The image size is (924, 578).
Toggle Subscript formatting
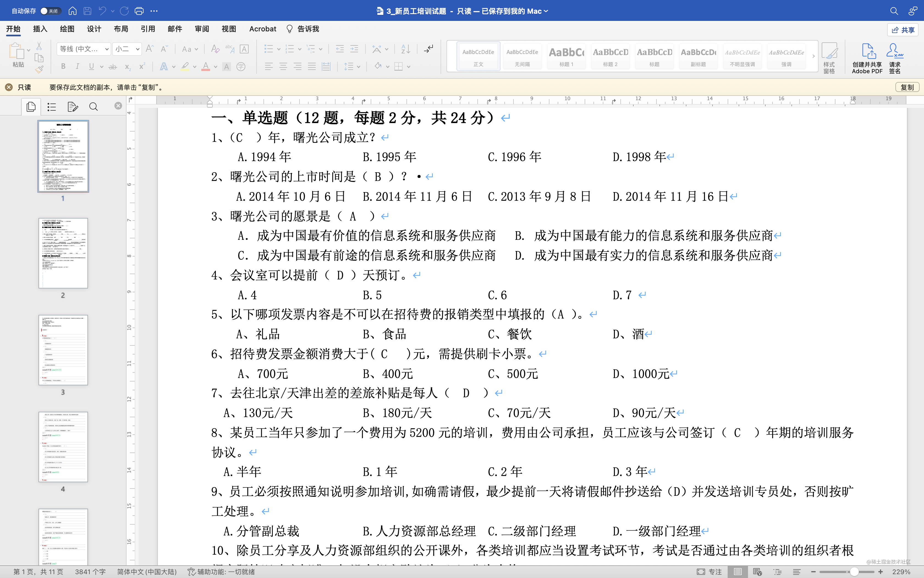[x=128, y=67]
